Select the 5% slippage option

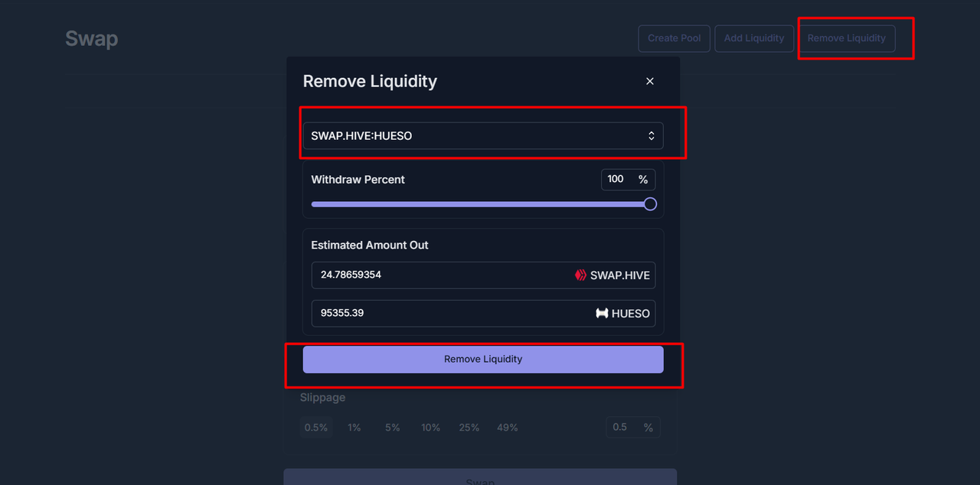coord(393,428)
